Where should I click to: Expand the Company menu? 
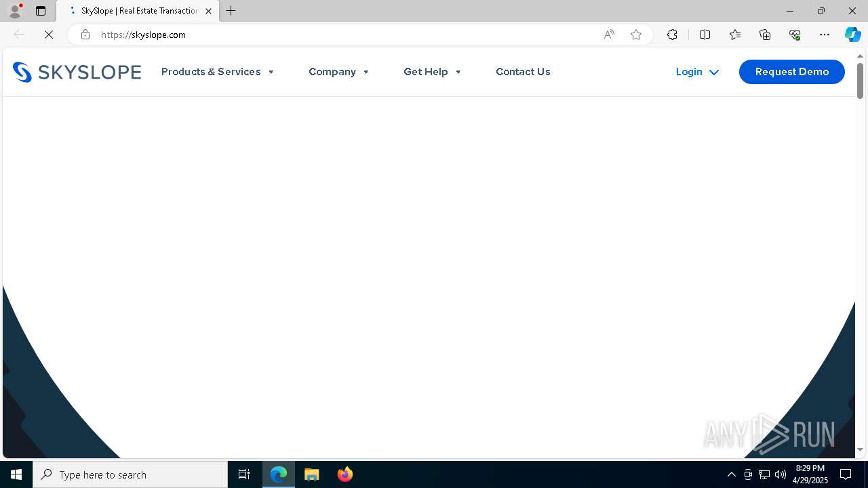click(339, 72)
